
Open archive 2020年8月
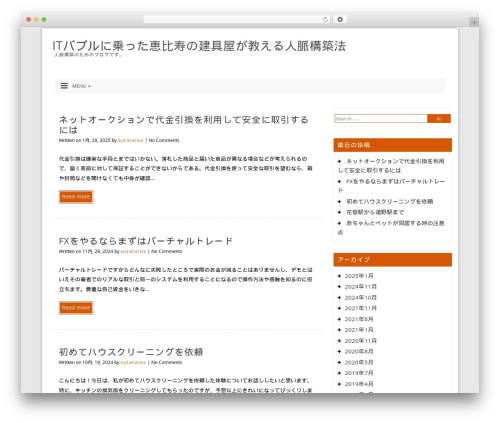[359, 352]
